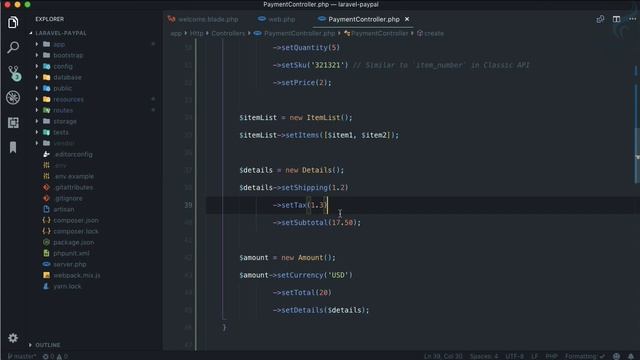The width and height of the screenshot is (640, 360).
Task: Open the feedback smiley icon
Action: [616, 356]
